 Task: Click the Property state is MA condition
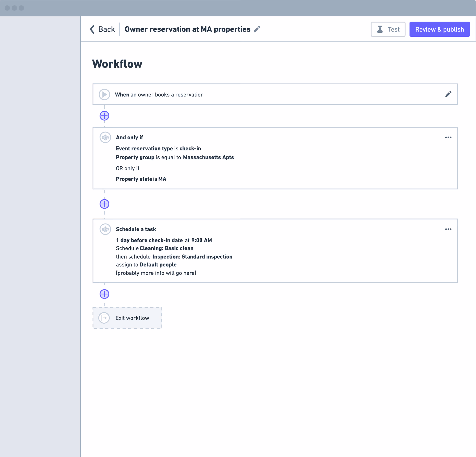(141, 179)
